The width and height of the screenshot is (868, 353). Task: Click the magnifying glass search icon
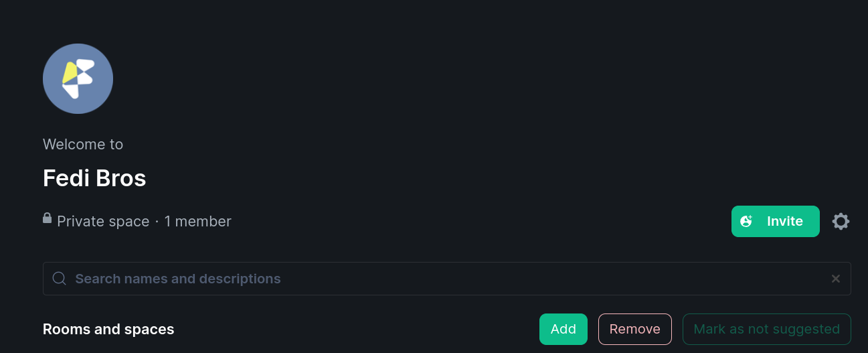[59, 279]
